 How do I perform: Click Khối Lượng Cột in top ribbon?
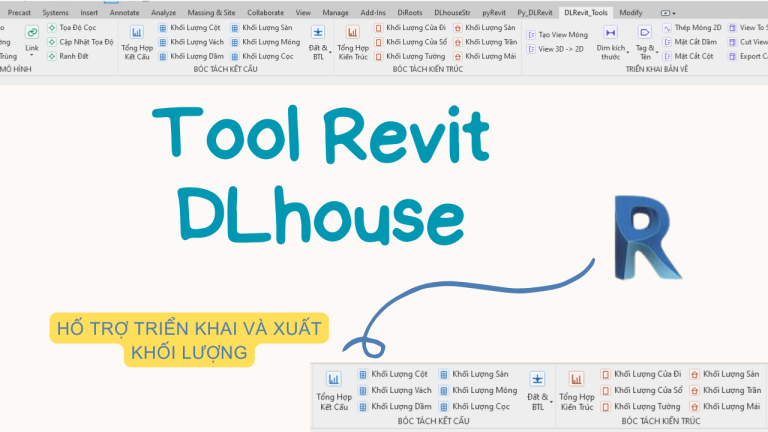pos(190,28)
